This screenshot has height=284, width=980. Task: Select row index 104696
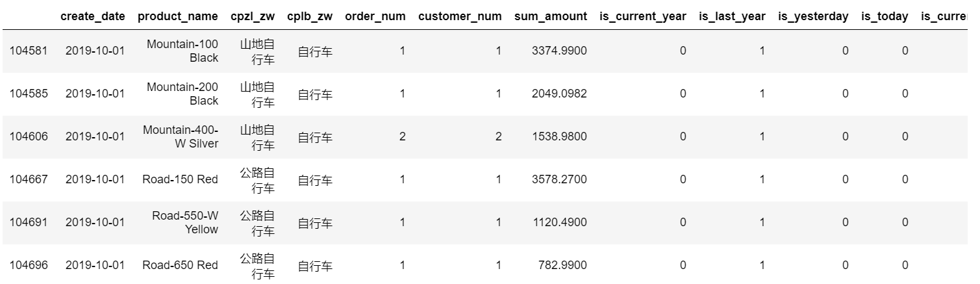point(29,265)
